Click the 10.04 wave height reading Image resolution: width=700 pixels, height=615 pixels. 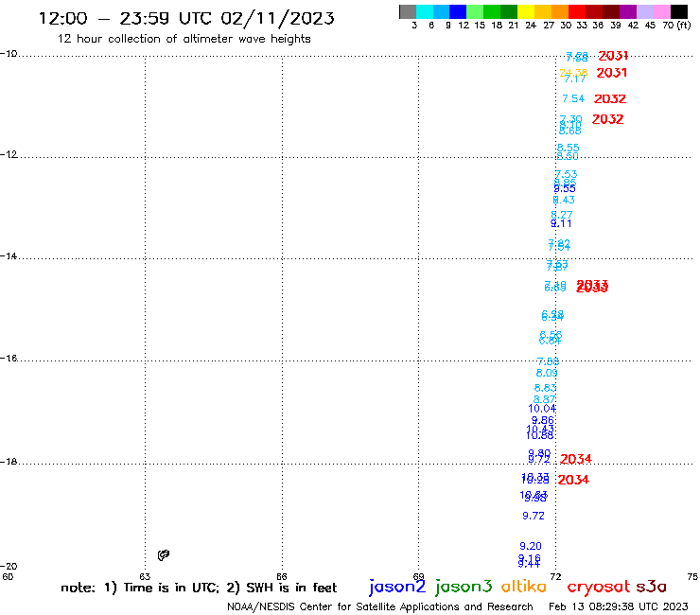(x=542, y=408)
